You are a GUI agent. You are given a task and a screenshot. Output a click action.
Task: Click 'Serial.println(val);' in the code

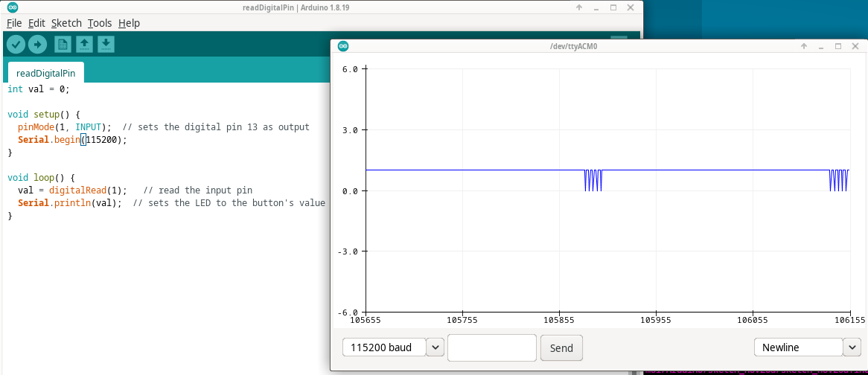(70, 203)
